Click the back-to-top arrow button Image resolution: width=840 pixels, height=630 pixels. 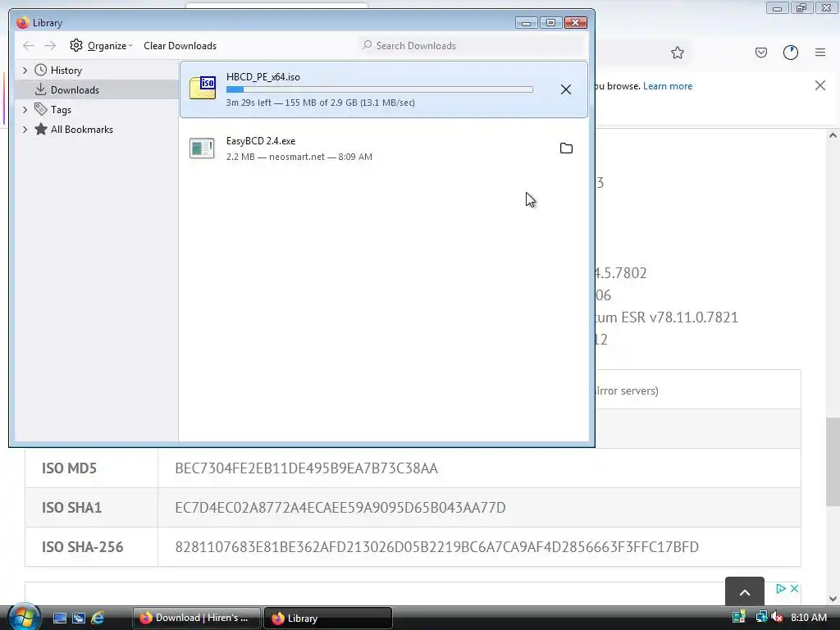point(745,592)
